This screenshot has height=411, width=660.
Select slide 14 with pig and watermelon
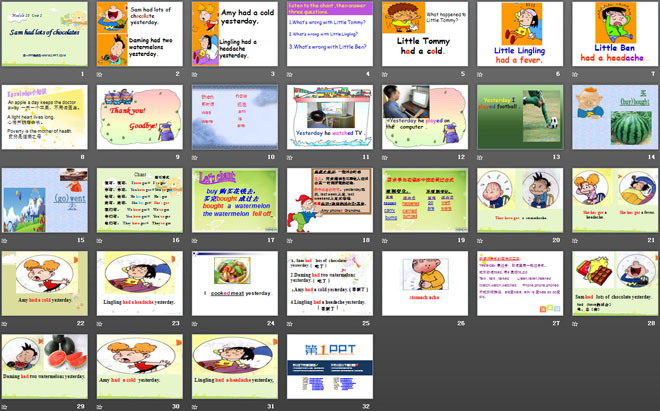pos(615,117)
